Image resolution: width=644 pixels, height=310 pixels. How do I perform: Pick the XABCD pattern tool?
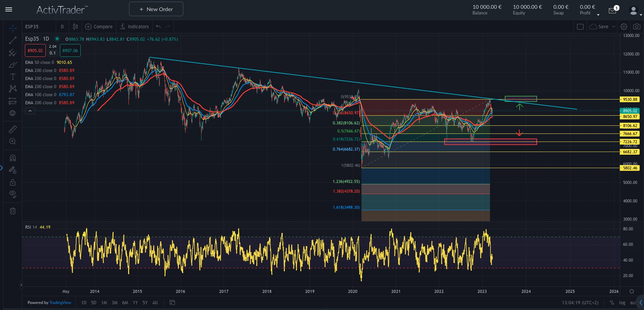(12, 89)
